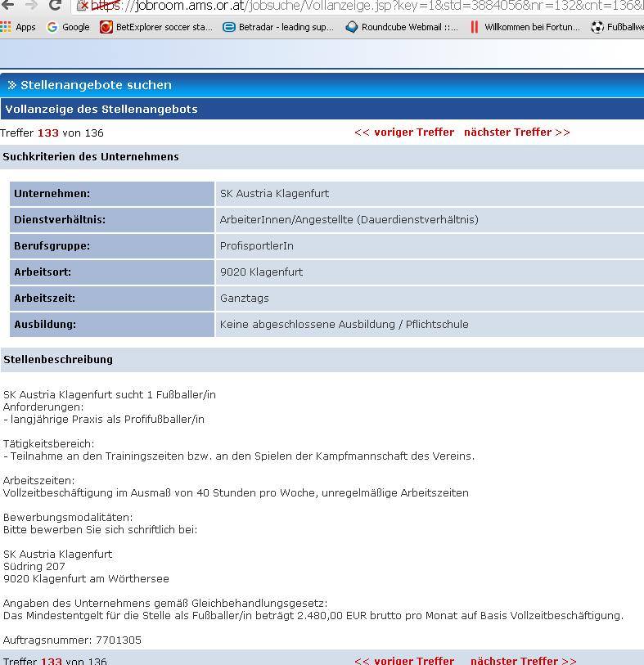Click the 'Unternehmen:' label cell
Screen dimensions: 644x665
pos(112,194)
